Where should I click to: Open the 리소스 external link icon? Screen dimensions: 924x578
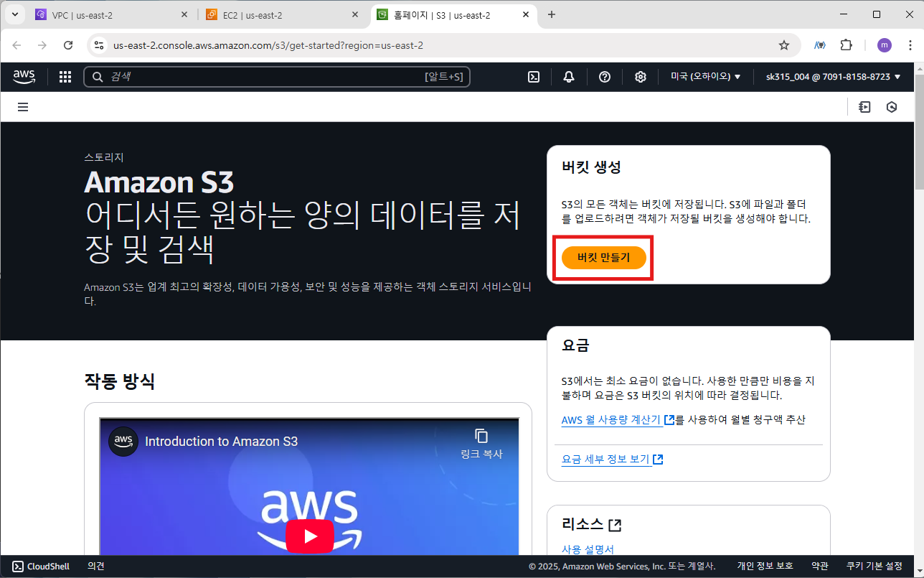tap(615, 526)
